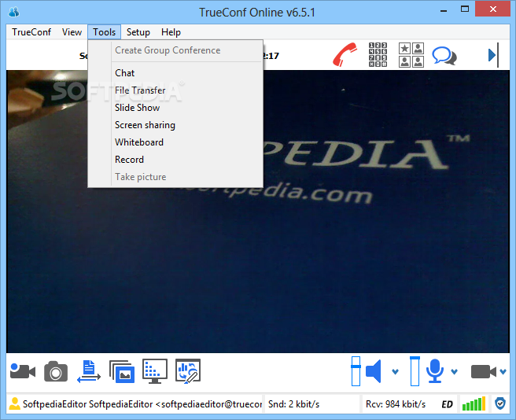Hang up the call with red phone icon
This screenshot has width=516, height=420.
click(x=345, y=54)
